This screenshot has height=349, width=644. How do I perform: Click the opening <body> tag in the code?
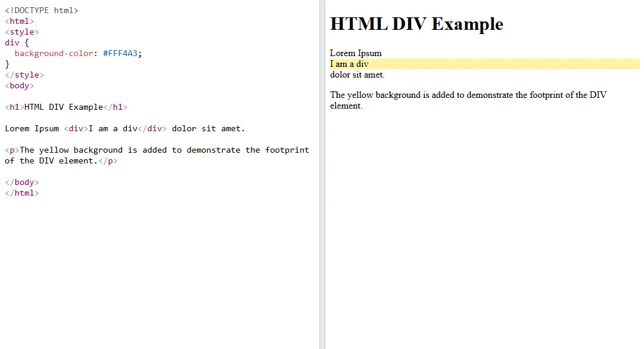(19, 85)
